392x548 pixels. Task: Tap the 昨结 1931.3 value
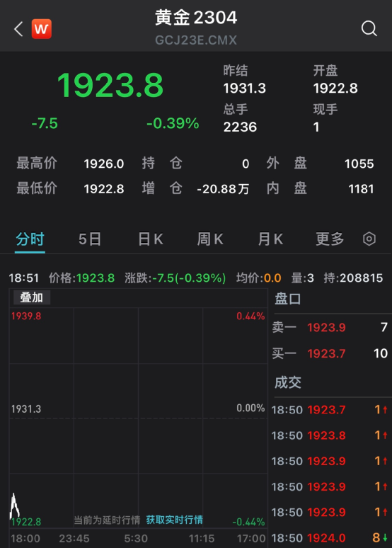tap(245, 89)
